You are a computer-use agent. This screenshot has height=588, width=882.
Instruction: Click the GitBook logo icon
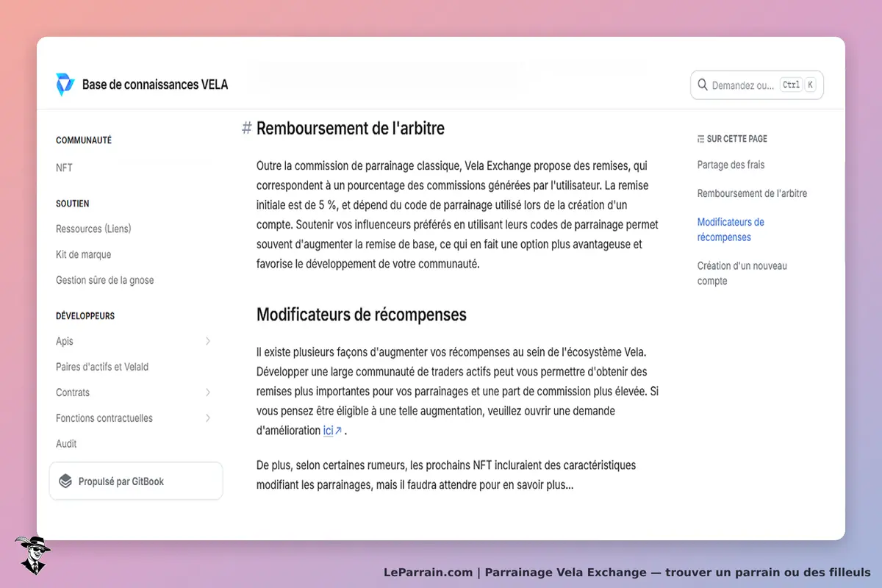pyautogui.click(x=65, y=481)
